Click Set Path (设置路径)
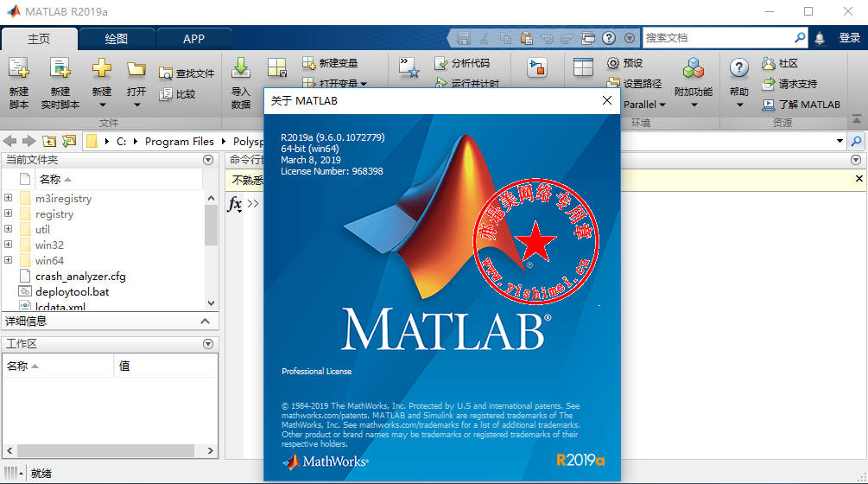Image resolution: width=868 pixels, height=484 pixels. [x=635, y=84]
